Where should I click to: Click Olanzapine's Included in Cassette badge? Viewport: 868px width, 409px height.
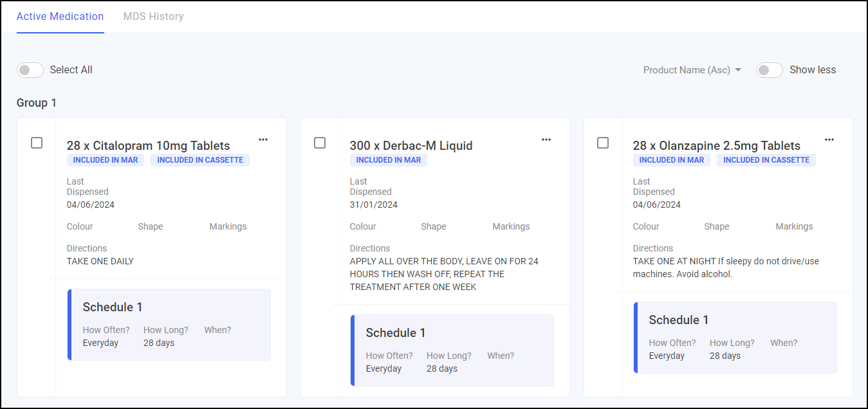point(766,160)
